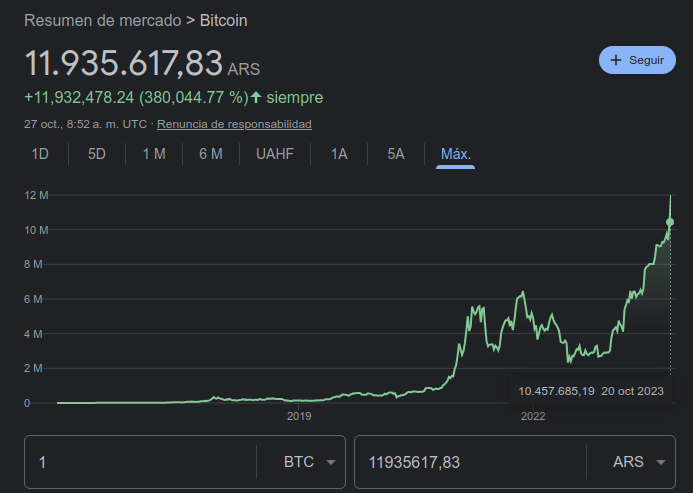Click the 20 oct 2023 tooltip date
Viewport: 693px width, 493px height.
point(632,391)
